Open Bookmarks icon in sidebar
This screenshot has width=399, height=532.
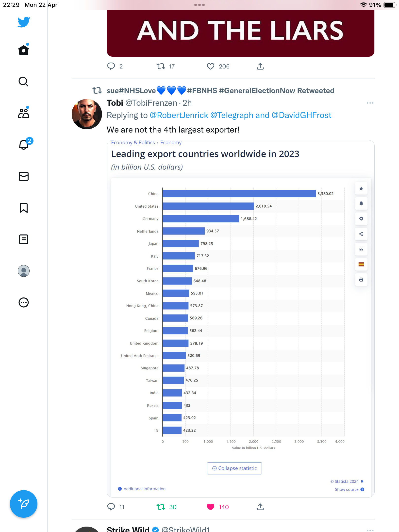click(x=24, y=208)
